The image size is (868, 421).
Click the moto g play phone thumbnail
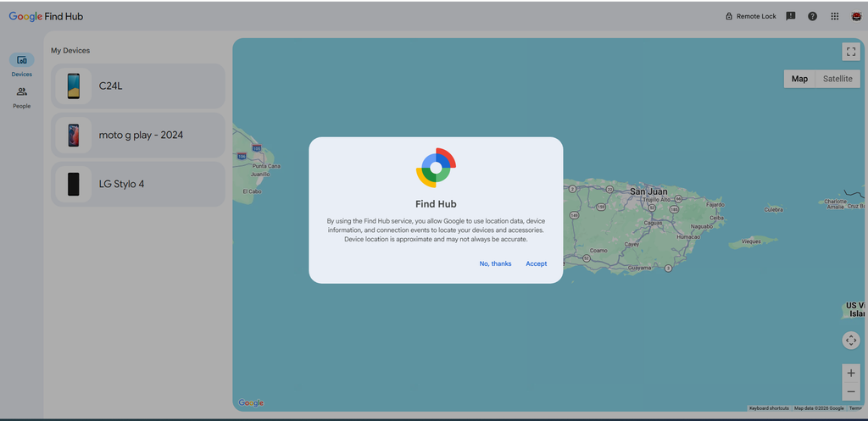(x=73, y=135)
